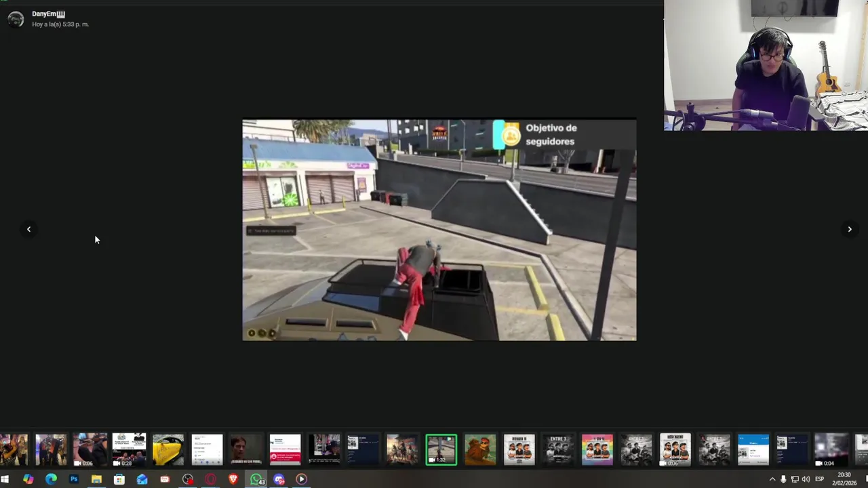The height and width of the screenshot is (488, 868).
Task: Click the microphone tray icon
Action: tap(783, 479)
